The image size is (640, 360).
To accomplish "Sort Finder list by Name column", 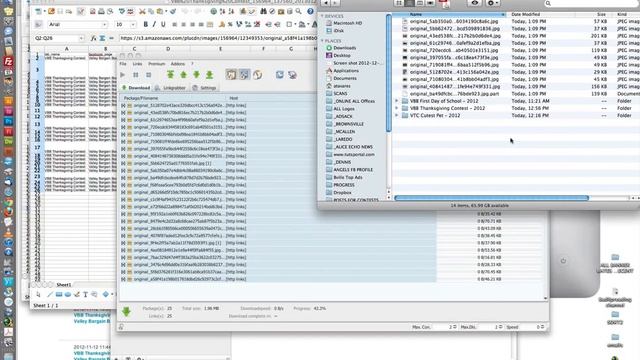I will point(449,14).
